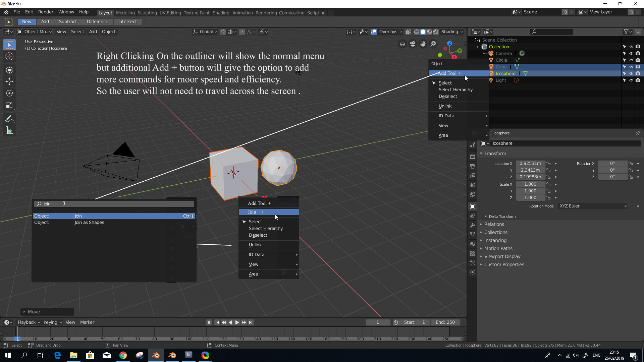Hide the Light in the outliner
Viewport: 644px width, 362px height.
click(631, 80)
